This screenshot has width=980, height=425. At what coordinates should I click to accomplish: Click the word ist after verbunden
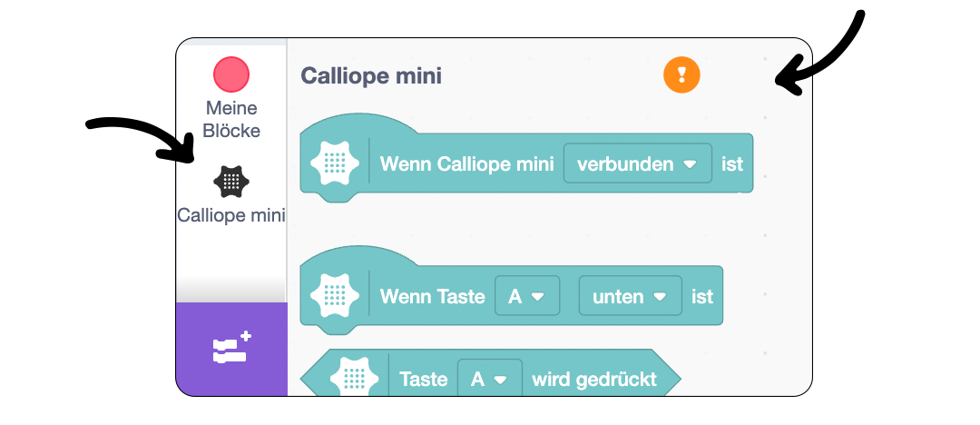click(732, 164)
